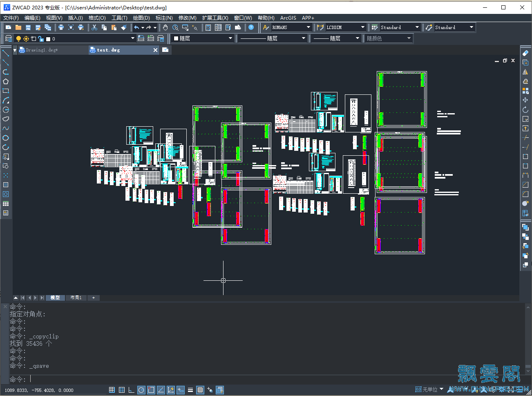Select the Revision cloud tool
Screen dimensions: 532x396
[x=6, y=119]
